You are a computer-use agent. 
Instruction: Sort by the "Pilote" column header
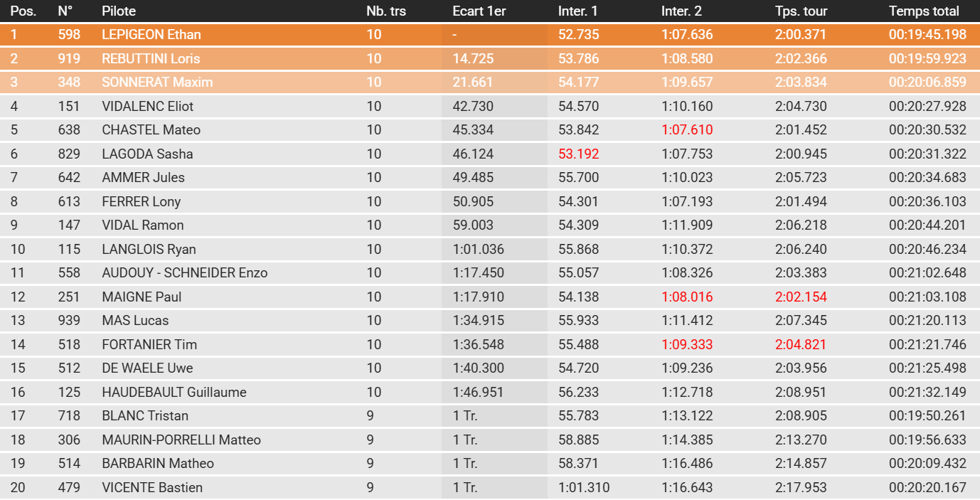119,11
